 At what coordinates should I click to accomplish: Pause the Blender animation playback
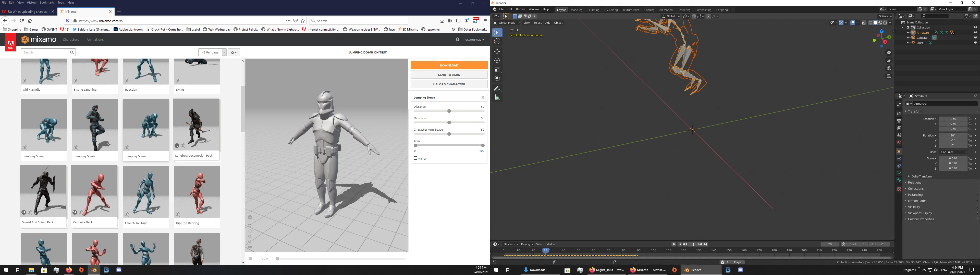[x=692, y=244]
